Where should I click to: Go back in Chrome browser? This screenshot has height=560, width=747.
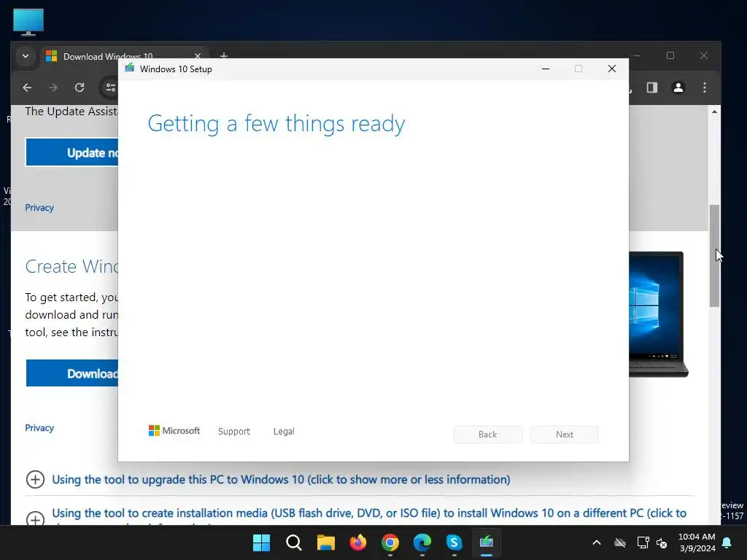(27, 87)
